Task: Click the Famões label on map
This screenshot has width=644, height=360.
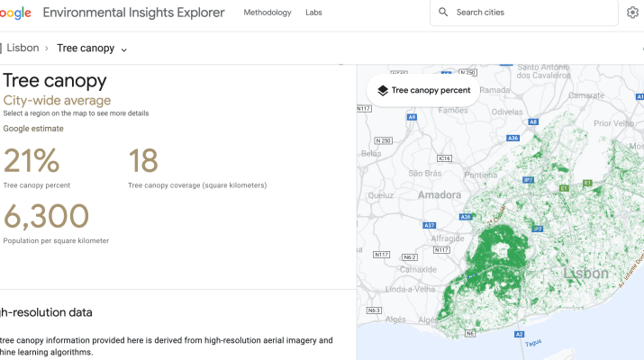Action: (x=453, y=110)
